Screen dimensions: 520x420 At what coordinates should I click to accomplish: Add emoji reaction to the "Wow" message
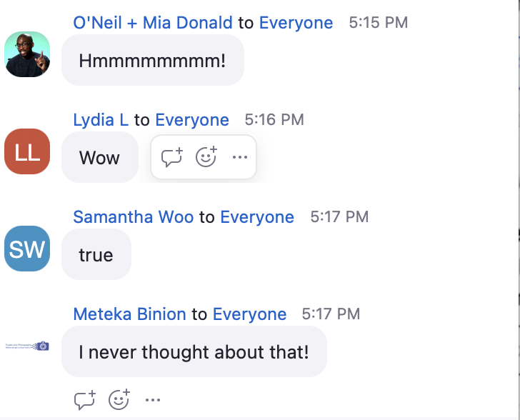tap(206, 157)
